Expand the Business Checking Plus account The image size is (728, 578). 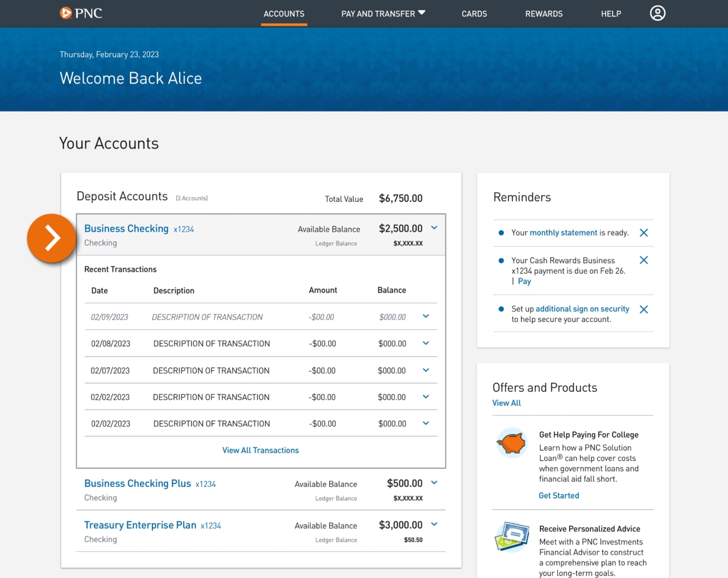434,482
